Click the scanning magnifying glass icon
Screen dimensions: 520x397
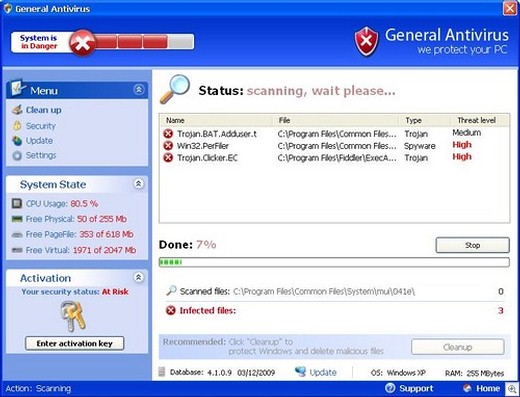tap(175, 89)
